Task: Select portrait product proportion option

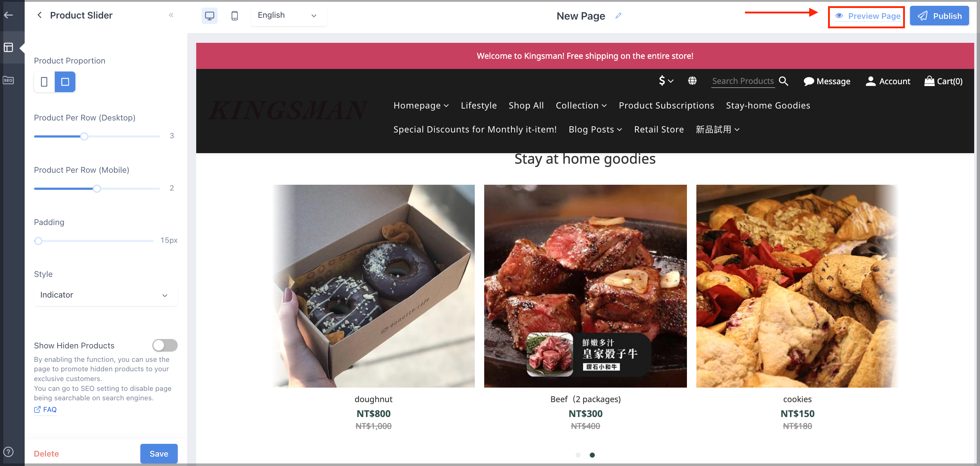Action: pyautogui.click(x=44, y=82)
